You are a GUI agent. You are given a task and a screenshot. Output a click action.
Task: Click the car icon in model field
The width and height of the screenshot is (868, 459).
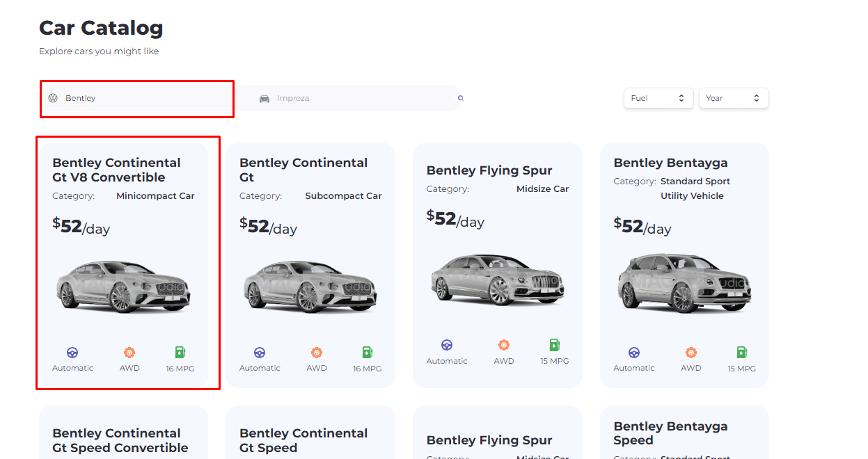(x=265, y=99)
